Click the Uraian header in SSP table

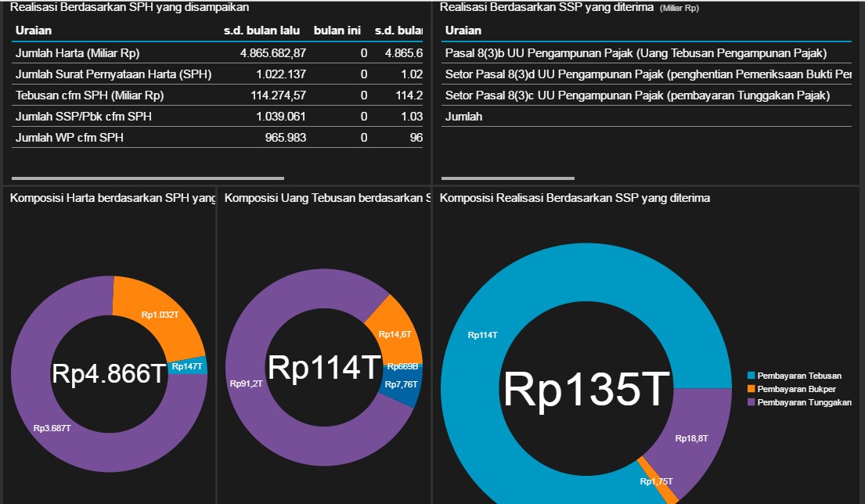coord(463,31)
